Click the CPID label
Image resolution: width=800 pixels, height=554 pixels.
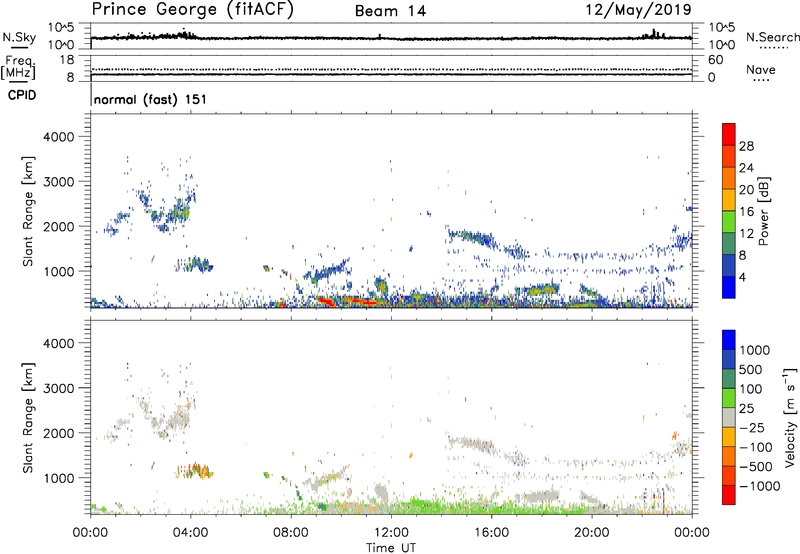(21, 95)
